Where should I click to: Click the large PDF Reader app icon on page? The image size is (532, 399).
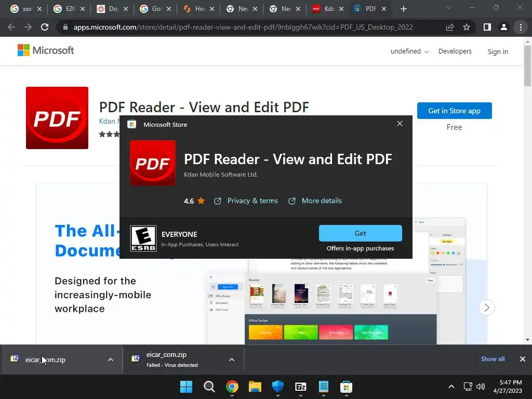coord(57,118)
